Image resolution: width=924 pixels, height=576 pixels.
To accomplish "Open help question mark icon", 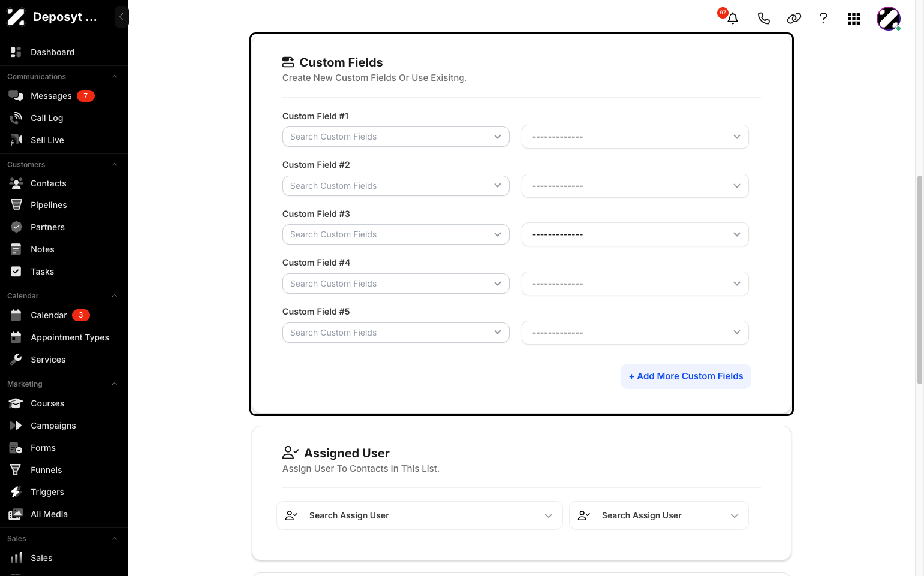I will click(823, 19).
